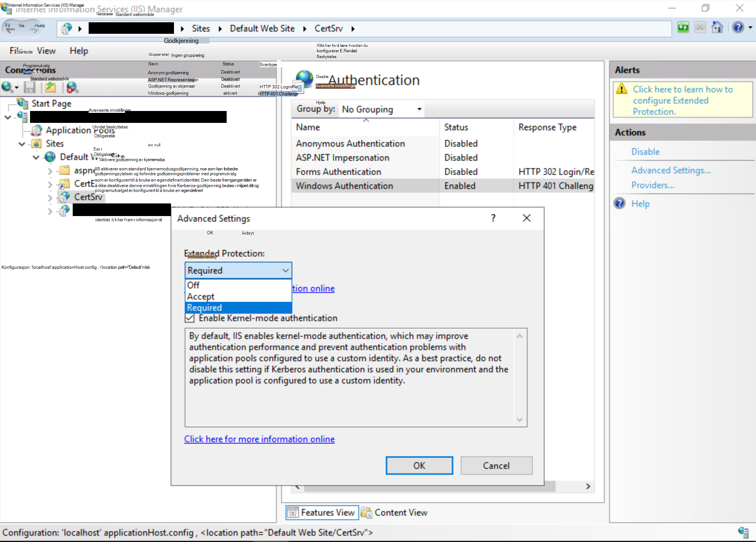756x542 pixels.
Task: Open the Extended Protection combo box
Action: (x=239, y=271)
